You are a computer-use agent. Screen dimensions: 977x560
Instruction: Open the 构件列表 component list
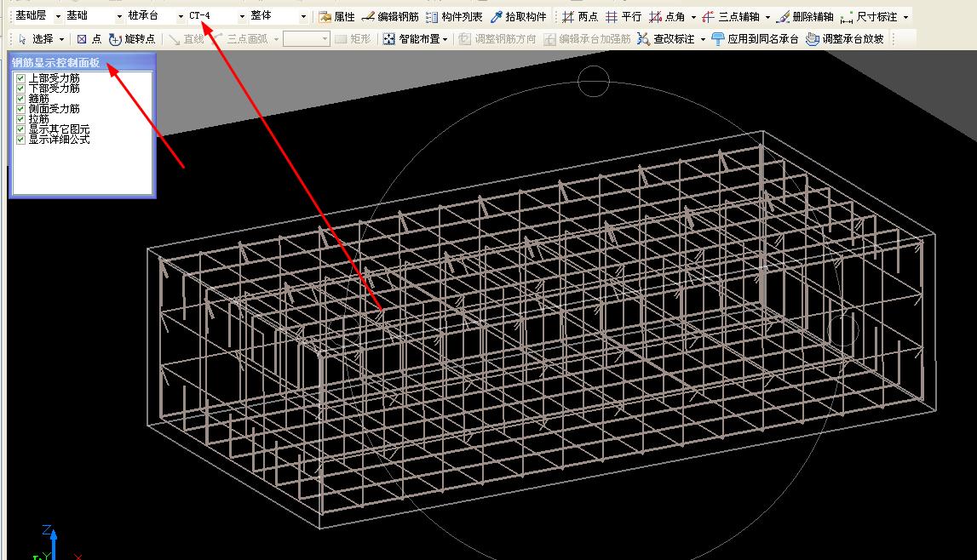point(454,17)
